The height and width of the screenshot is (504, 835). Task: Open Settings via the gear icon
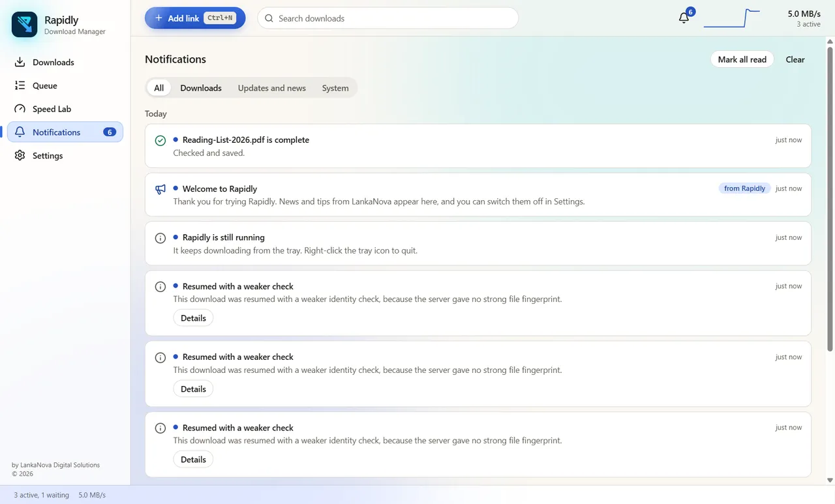20,156
